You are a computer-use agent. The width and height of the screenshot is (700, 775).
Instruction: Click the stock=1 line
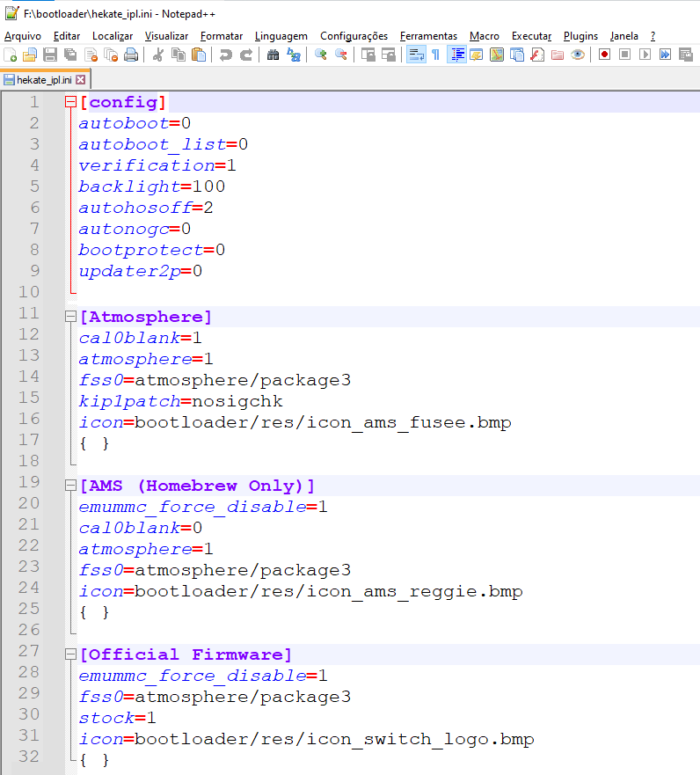click(117, 718)
